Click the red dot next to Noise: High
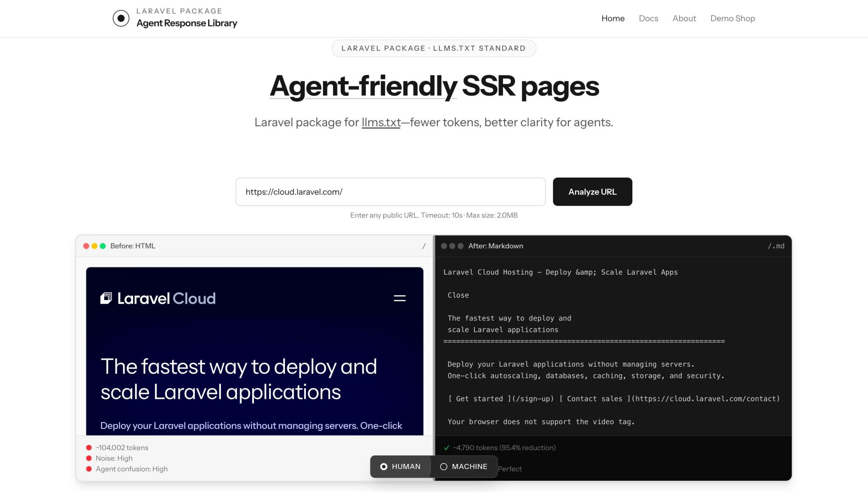 [89, 458]
